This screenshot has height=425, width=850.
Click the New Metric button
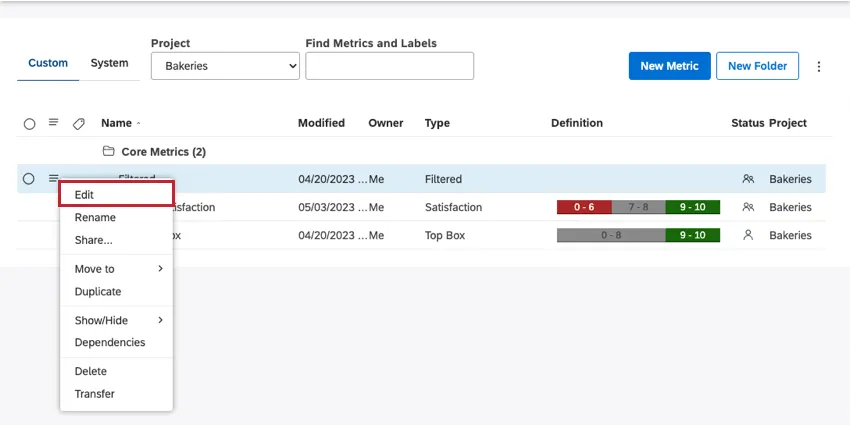(669, 66)
